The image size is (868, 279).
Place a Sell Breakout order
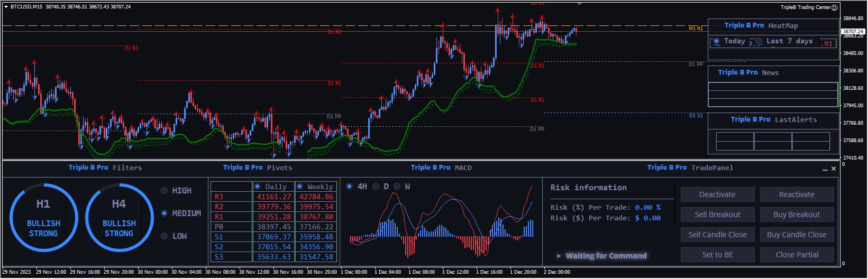[x=717, y=215]
